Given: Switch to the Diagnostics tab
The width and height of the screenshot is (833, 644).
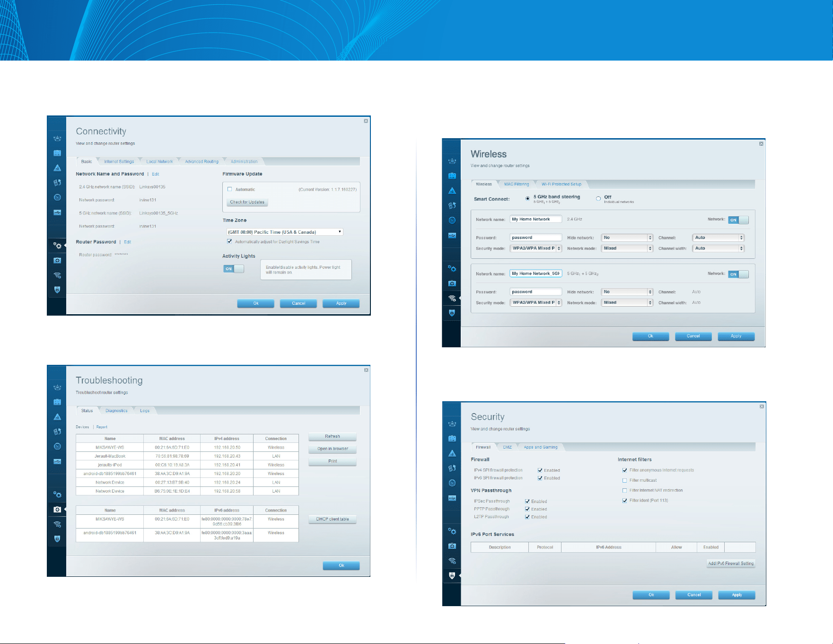Looking at the screenshot, I should [x=116, y=411].
